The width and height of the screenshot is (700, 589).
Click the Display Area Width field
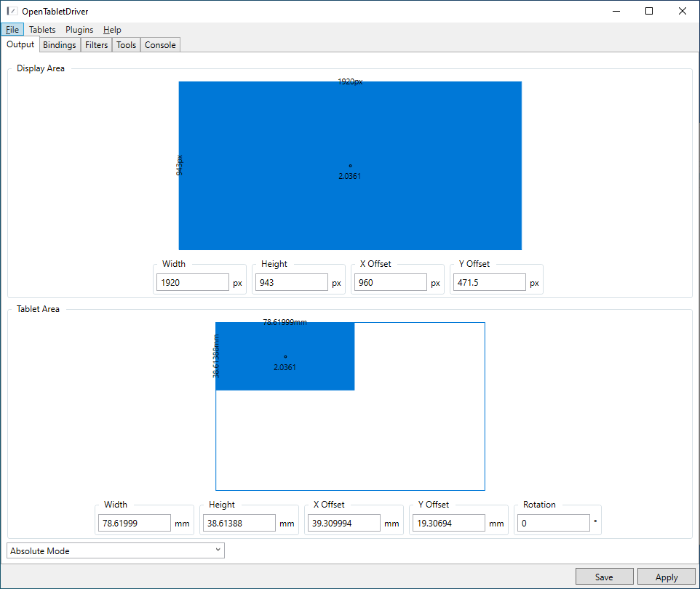pyautogui.click(x=193, y=282)
